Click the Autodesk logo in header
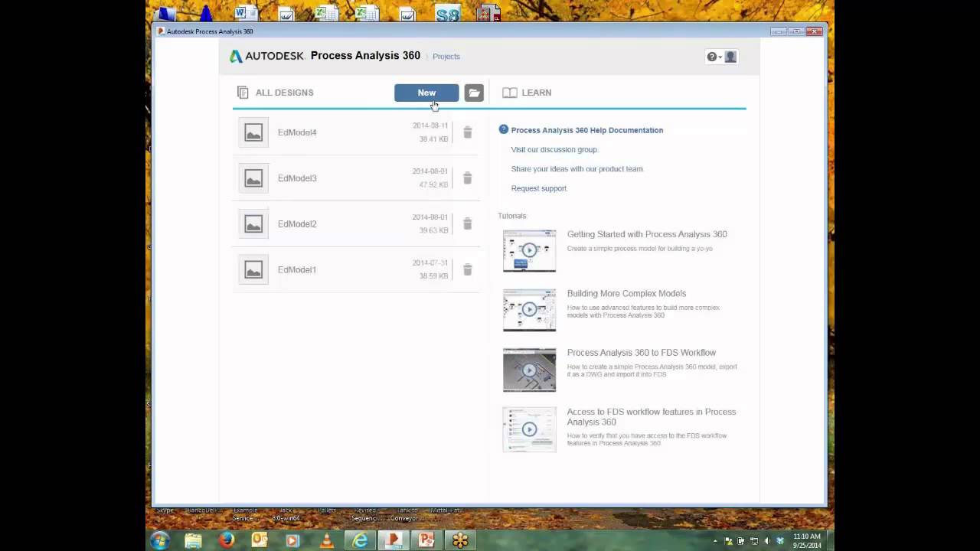The image size is (980, 551). 267,56
